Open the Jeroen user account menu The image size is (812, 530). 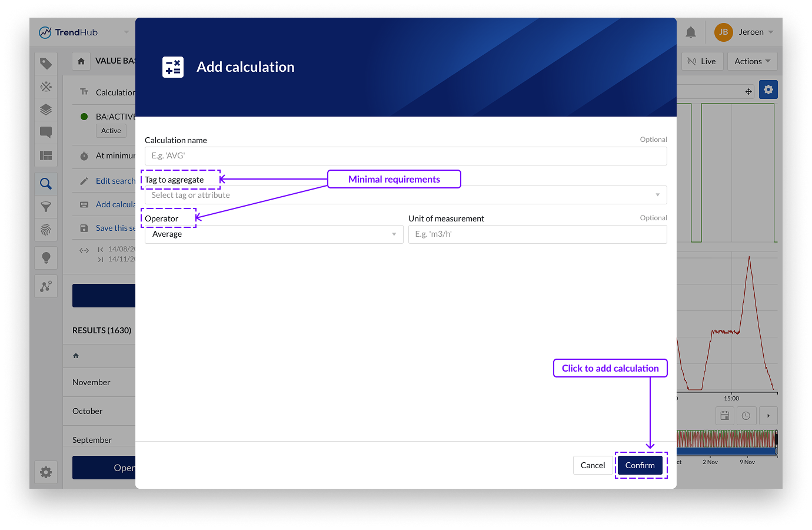744,32
